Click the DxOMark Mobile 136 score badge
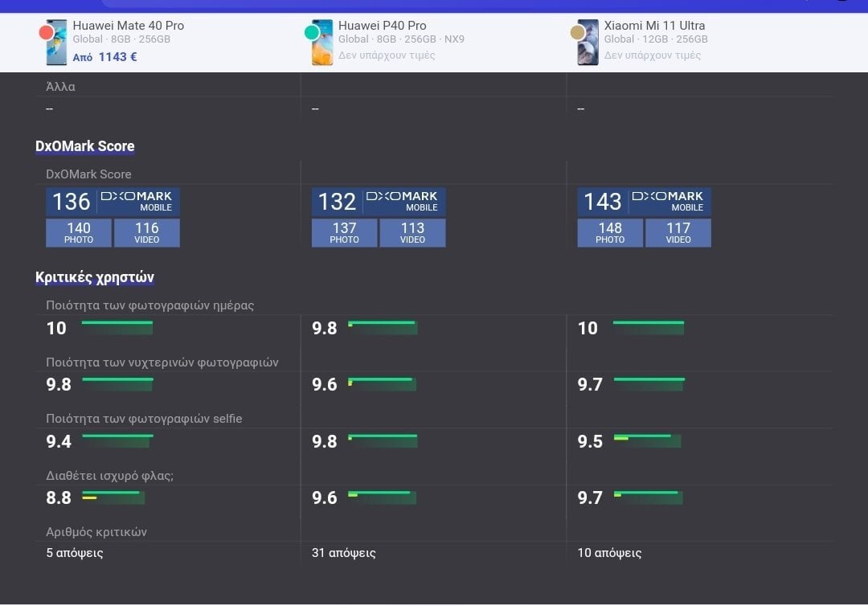The width and height of the screenshot is (868, 606). tap(113, 202)
